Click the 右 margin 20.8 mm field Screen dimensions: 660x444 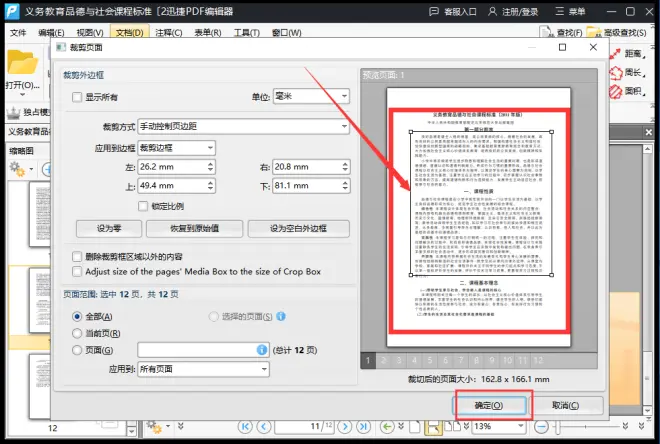[311, 167]
